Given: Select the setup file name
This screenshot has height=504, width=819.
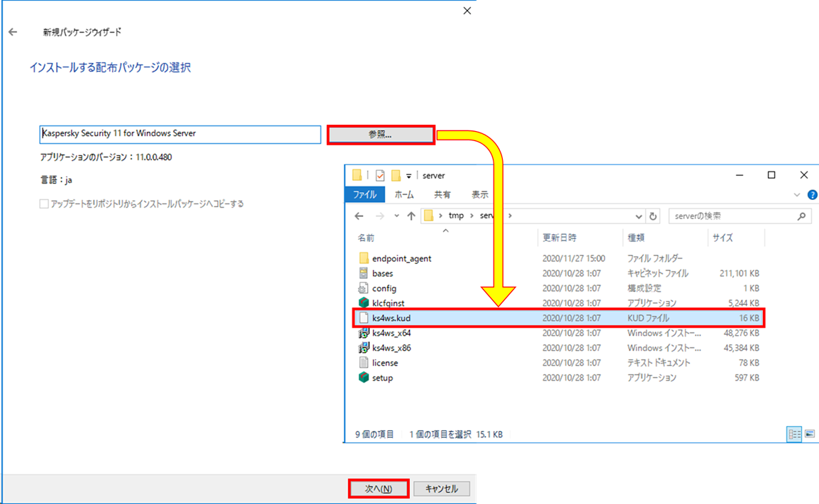Looking at the screenshot, I should click(x=382, y=378).
